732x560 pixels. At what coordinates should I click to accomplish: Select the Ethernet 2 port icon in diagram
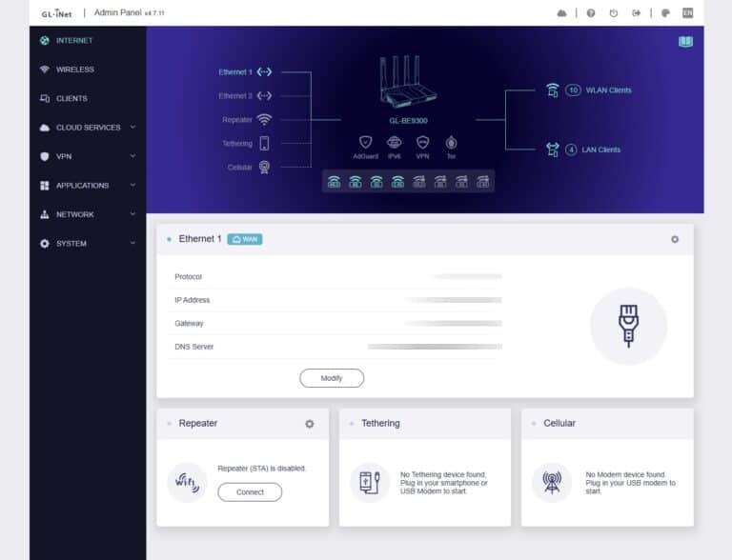coord(264,95)
